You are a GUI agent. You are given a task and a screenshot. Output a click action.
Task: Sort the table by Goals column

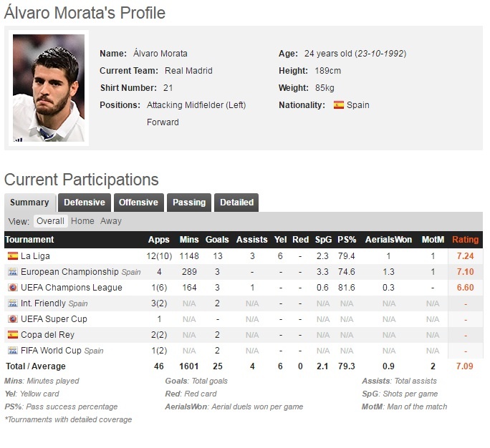[x=217, y=240]
